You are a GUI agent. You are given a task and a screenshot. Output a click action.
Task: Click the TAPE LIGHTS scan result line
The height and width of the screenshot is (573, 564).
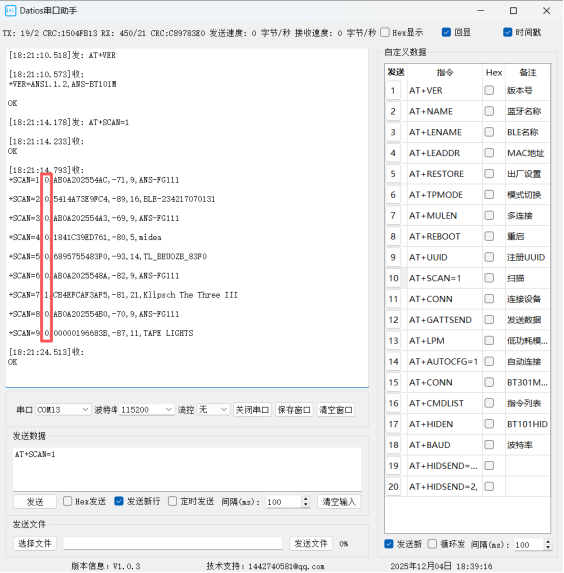tap(101, 333)
